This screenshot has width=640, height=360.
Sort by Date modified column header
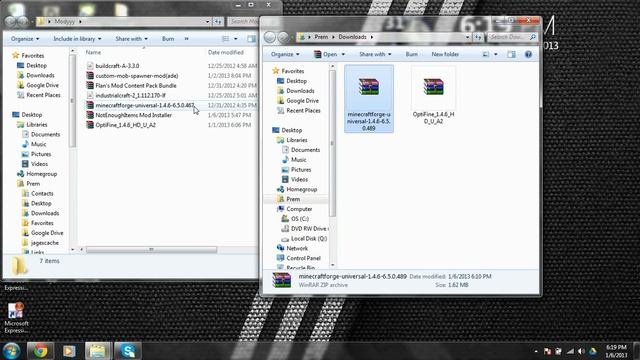pos(225,52)
